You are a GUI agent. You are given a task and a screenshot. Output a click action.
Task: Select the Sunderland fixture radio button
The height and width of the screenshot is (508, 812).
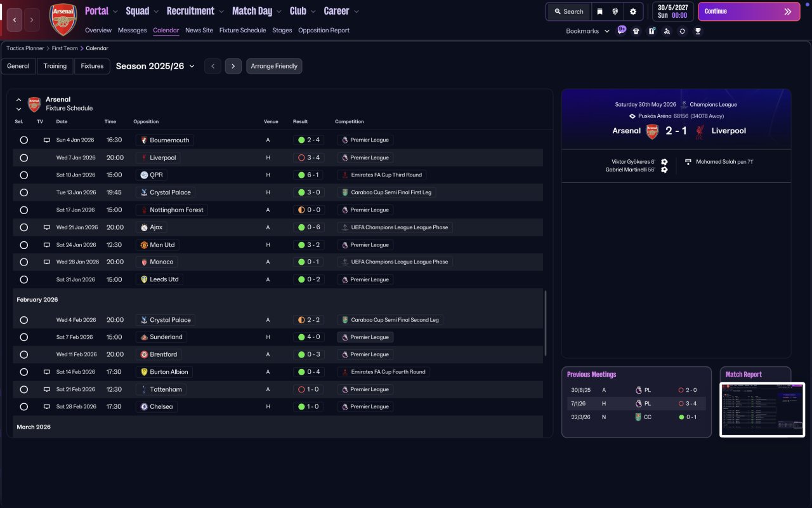(23, 337)
